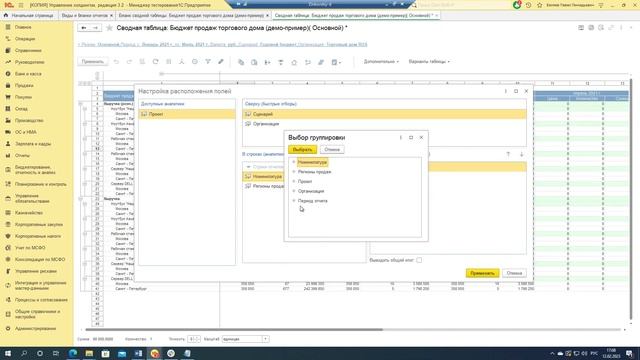Select Сценарий in top quick filters

click(384, 114)
